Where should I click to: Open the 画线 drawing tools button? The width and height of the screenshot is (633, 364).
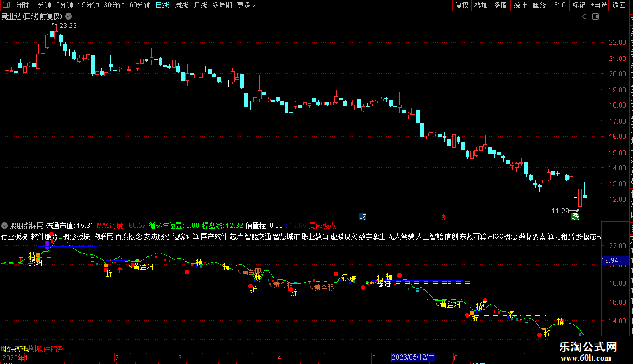[x=539, y=5]
